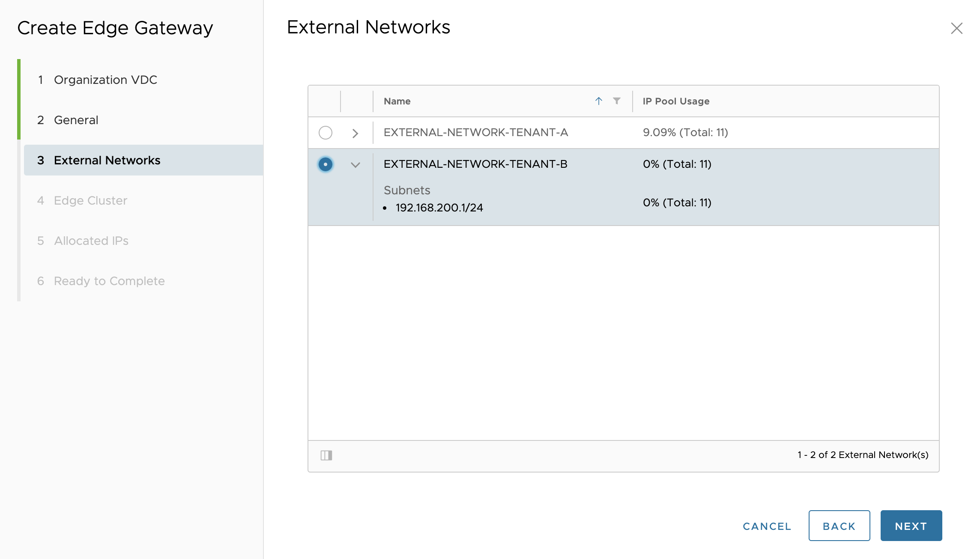Screen dimensions: 980x559
Task: Jump to step 6 Ready to Complete
Action: click(109, 281)
